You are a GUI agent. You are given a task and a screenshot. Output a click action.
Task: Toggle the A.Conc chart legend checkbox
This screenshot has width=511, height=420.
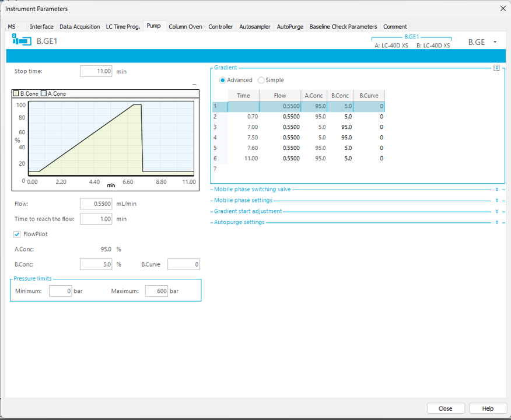tap(44, 93)
